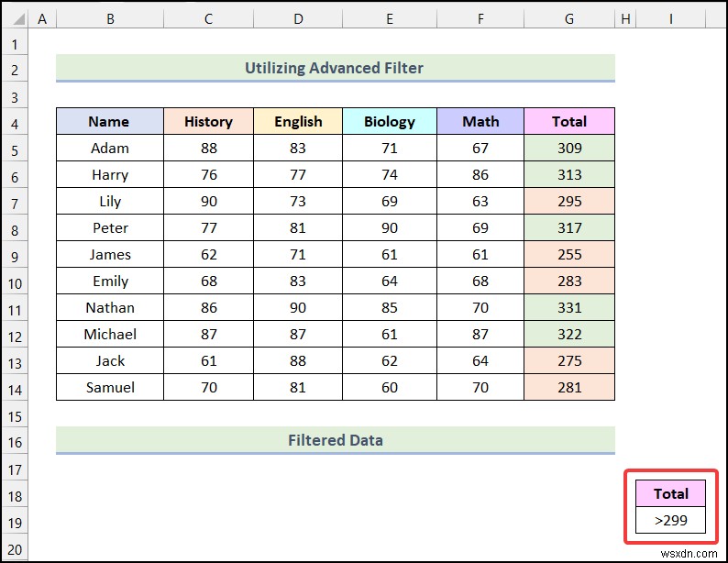Select column I header
Screen dimensions: 728x563
(670, 19)
